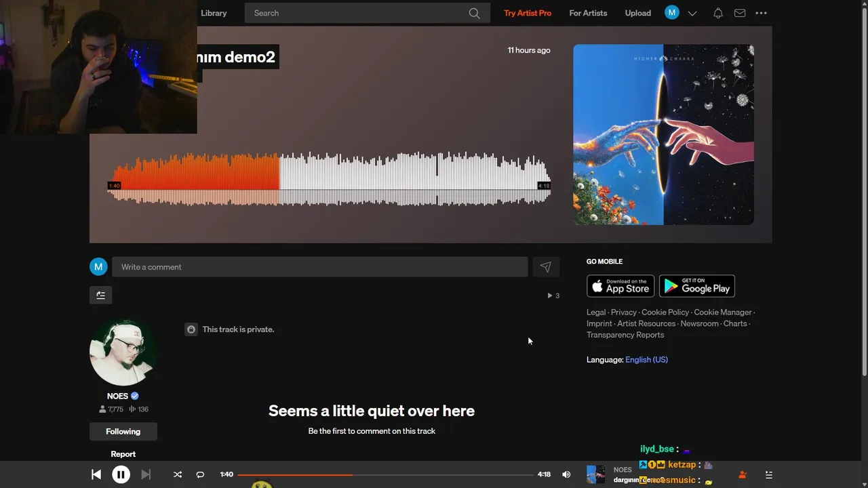Open the Library tab

click(214, 13)
